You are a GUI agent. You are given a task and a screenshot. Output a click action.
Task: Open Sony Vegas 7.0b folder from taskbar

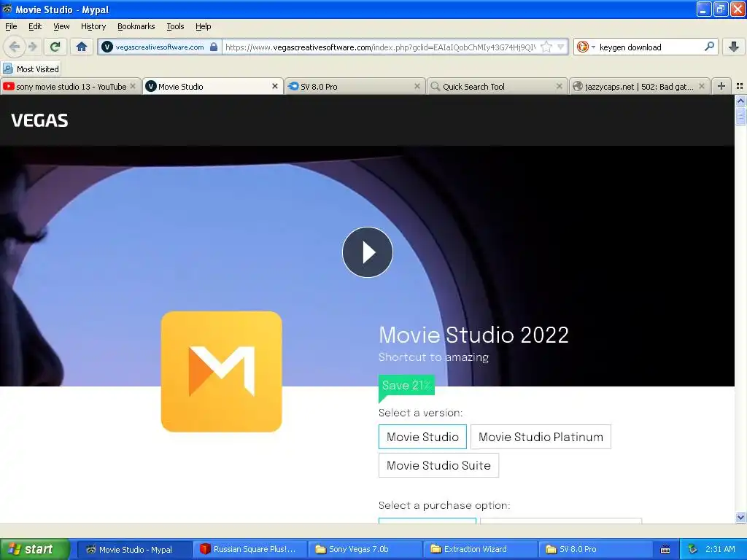(365, 550)
